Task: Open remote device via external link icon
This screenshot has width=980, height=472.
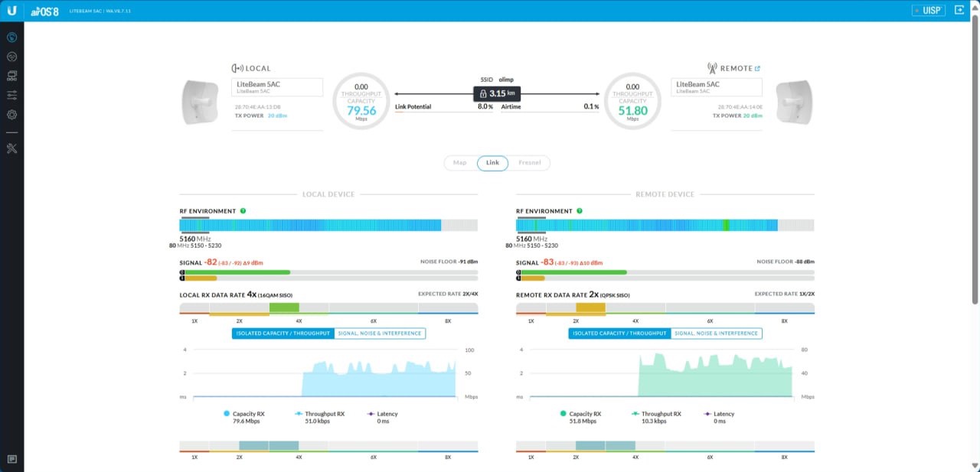Action: pyautogui.click(x=758, y=68)
